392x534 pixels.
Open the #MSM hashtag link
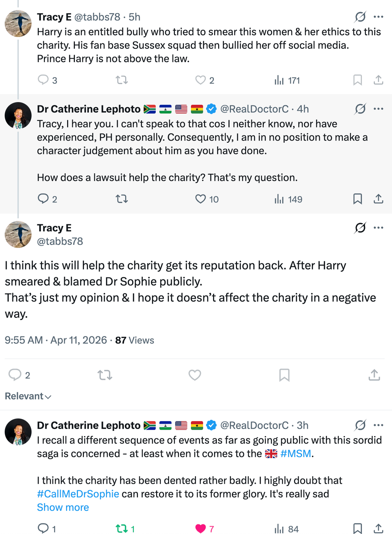295,454
